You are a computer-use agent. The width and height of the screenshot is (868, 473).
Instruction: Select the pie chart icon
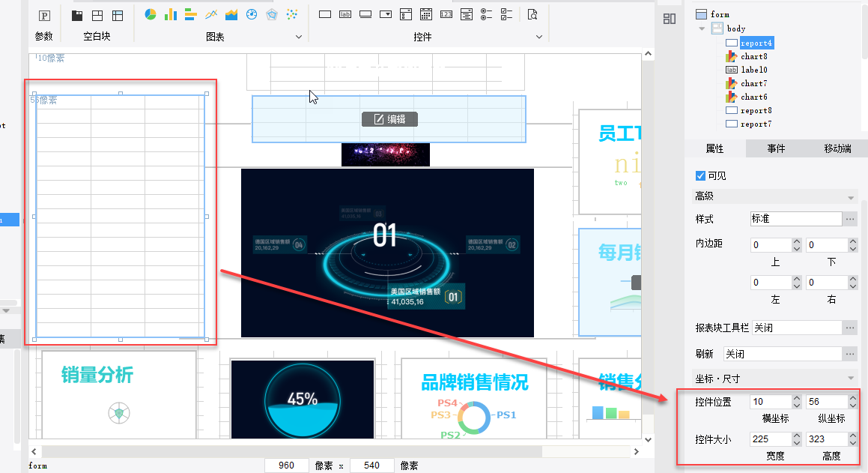tap(151, 14)
